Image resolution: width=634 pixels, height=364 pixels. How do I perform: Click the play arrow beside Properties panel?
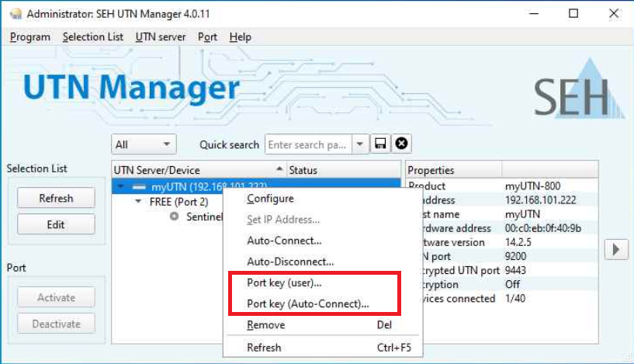pyautogui.click(x=616, y=249)
